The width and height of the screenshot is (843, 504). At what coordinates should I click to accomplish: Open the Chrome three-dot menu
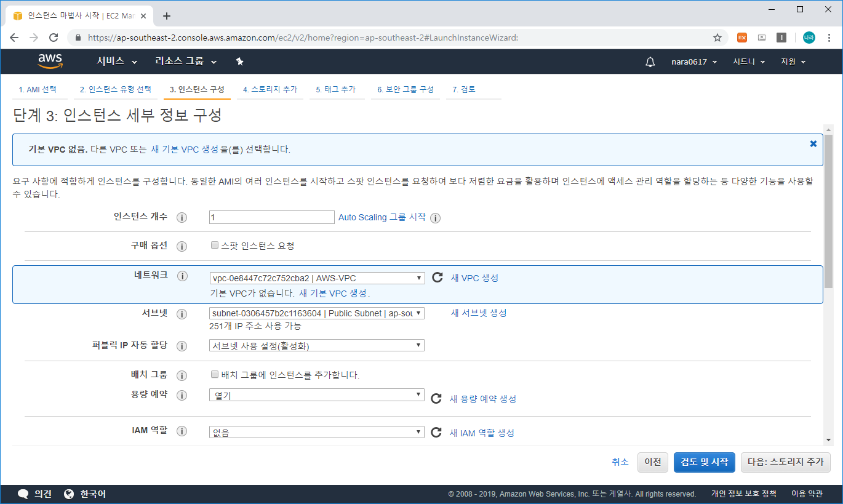829,38
